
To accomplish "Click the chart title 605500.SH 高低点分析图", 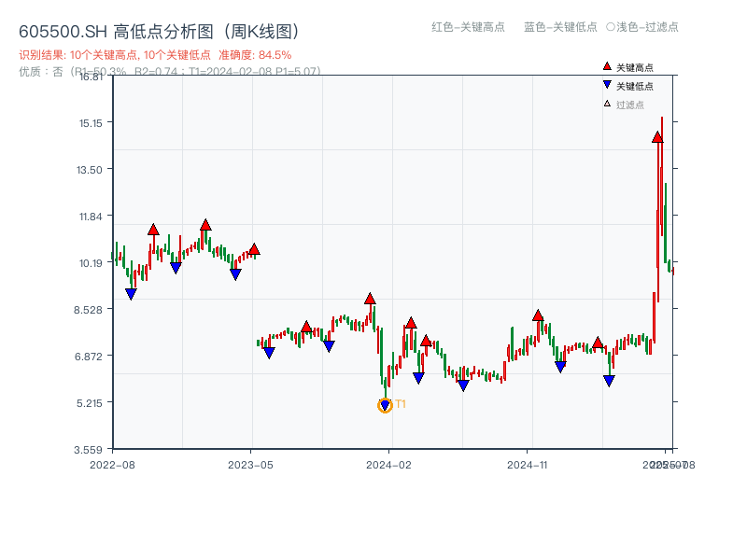I will click(159, 33).
